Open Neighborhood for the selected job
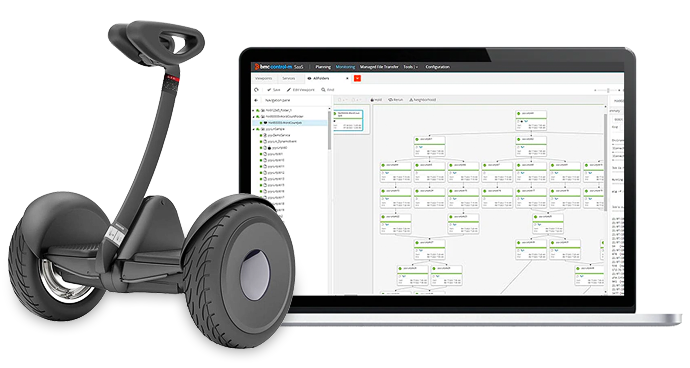 pyautogui.click(x=423, y=100)
